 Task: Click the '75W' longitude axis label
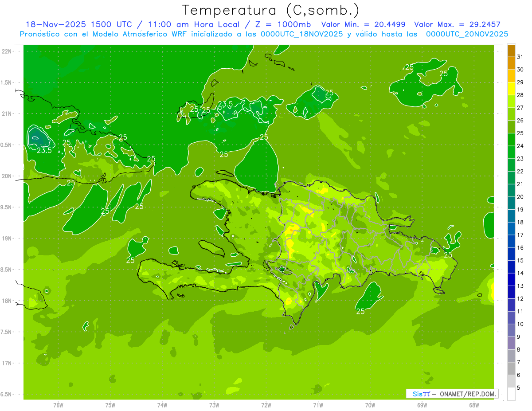(110, 405)
